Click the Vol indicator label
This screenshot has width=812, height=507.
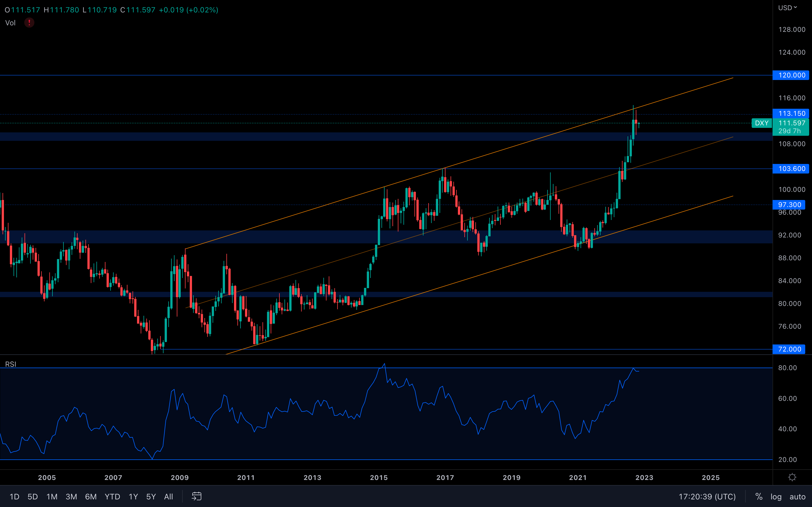10,23
